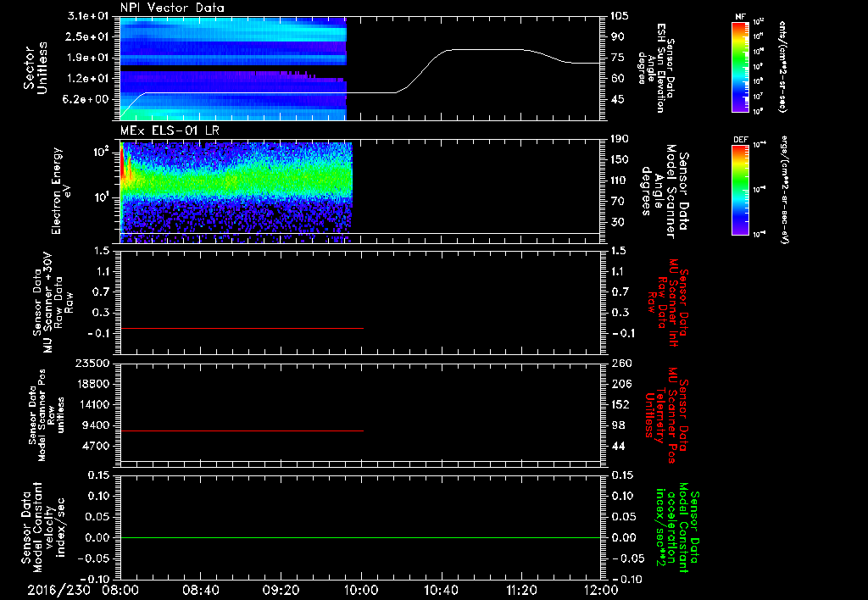
Task: Click the '9400' scanner position tick
Action: pos(96,425)
